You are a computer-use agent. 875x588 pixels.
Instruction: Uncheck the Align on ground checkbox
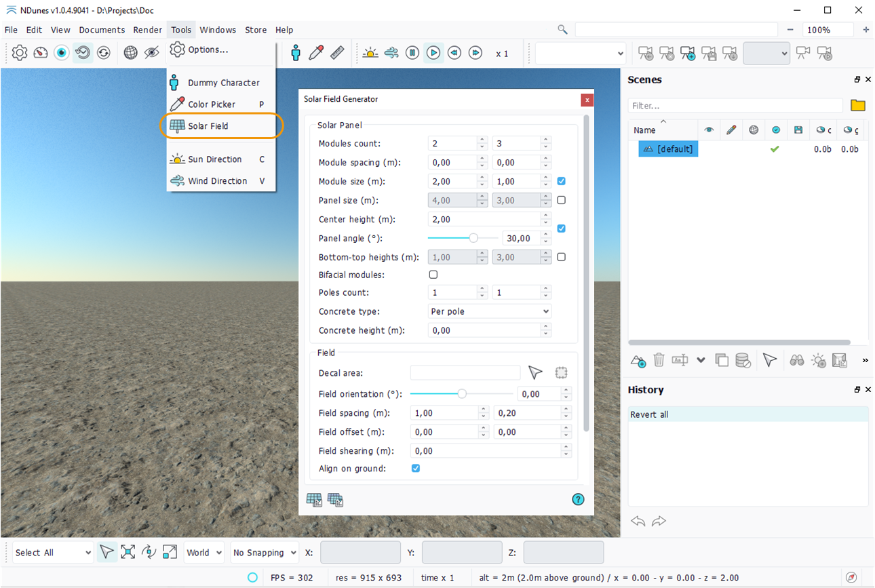pos(416,469)
